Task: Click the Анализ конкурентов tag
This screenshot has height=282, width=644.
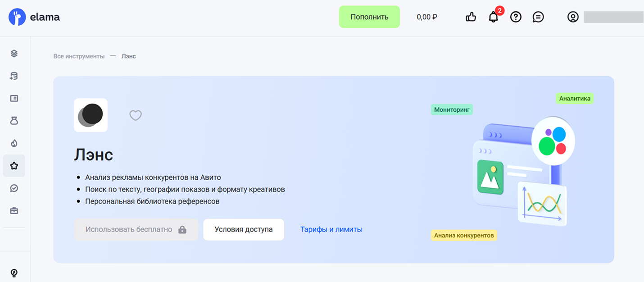Action: (x=464, y=235)
